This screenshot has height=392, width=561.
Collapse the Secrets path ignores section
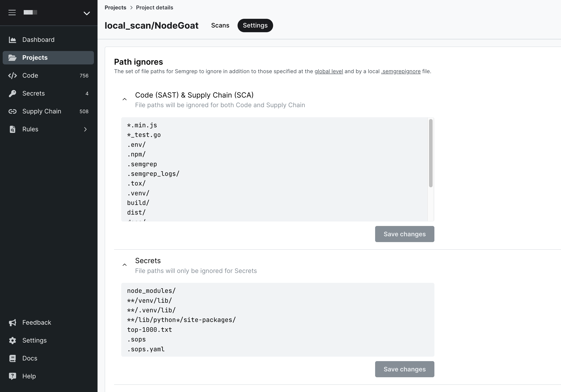point(125,265)
